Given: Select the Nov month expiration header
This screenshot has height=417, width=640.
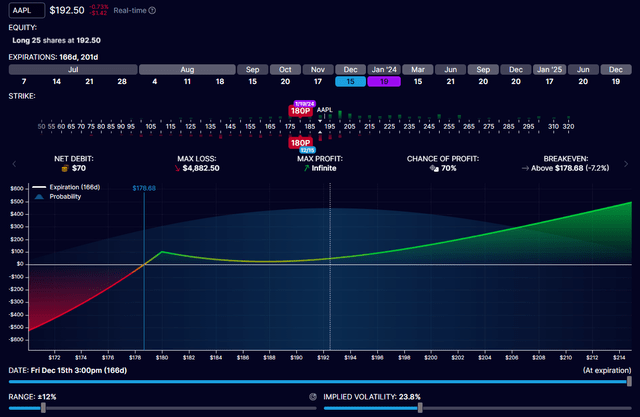Looking at the screenshot, I should pyautogui.click(x=318, y=69).
